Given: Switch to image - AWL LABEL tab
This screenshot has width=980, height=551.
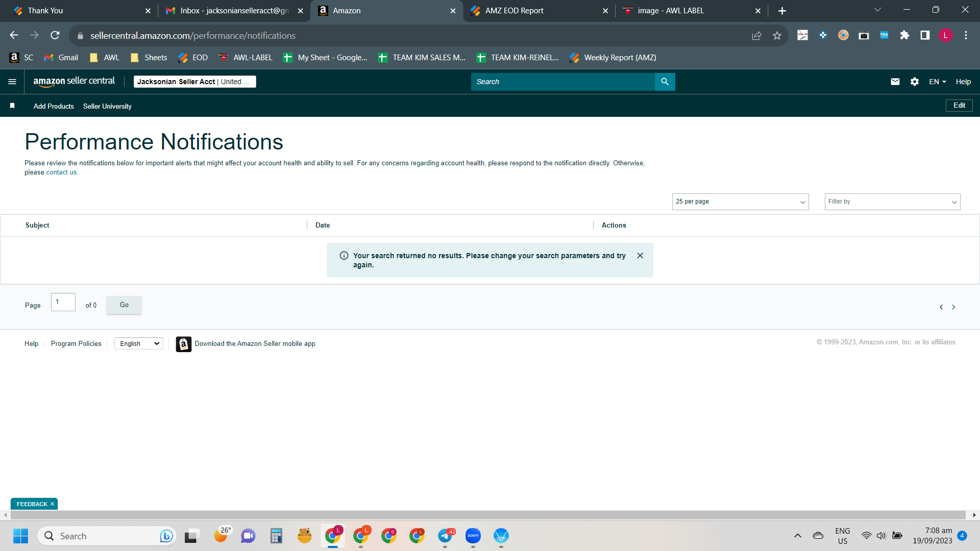Looking at the screenshot, I should (692, 11).
